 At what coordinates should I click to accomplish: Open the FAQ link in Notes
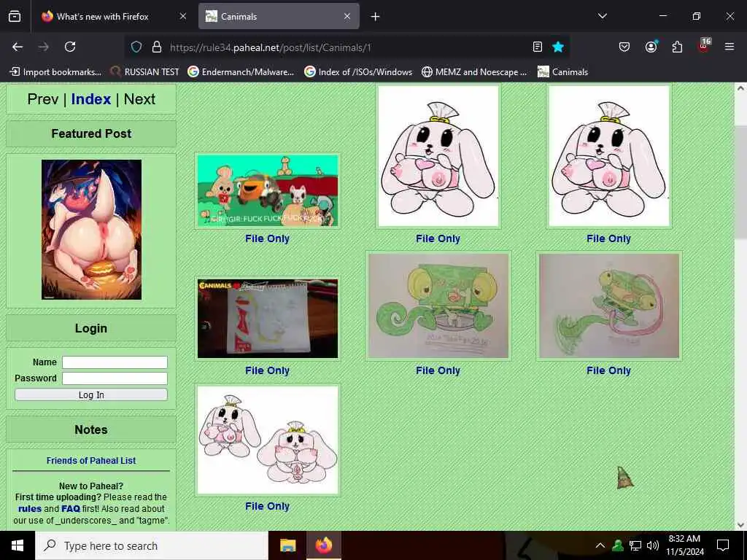[71, 508]
